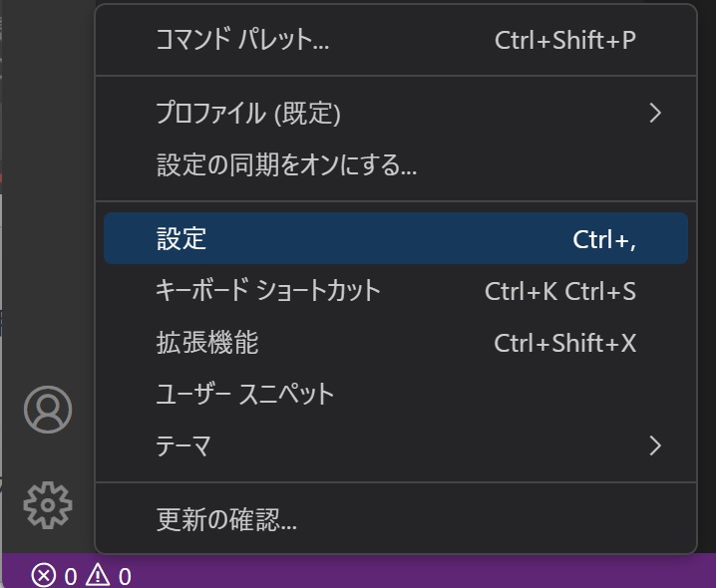Open the Accounts icon in activity bar

[x=48, y=410]
